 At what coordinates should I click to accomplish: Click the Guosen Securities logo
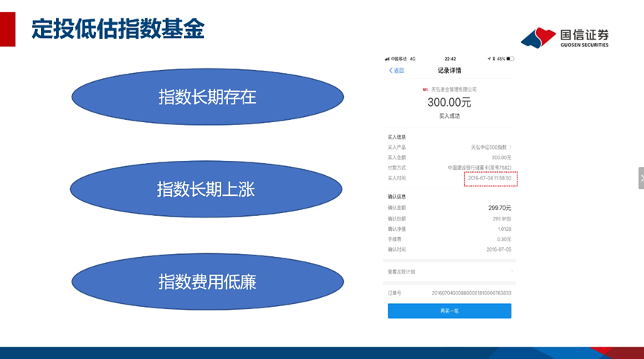click(564, 37)
